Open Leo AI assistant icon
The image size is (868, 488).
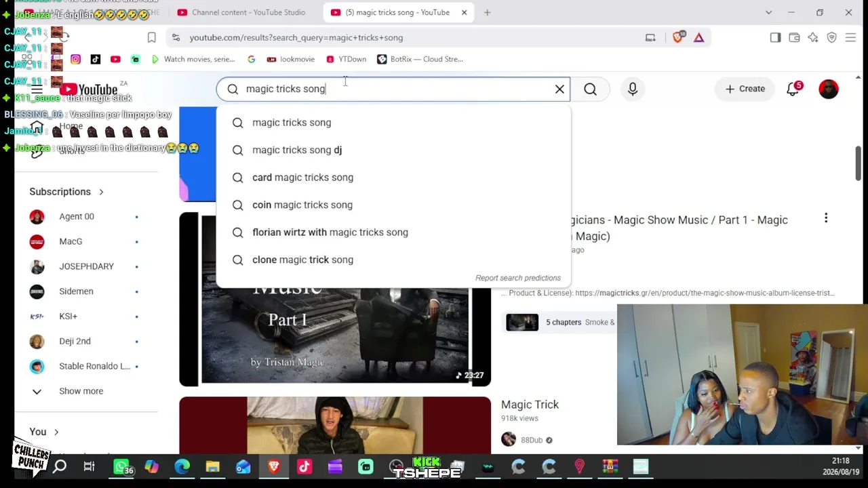coord(813,37)
